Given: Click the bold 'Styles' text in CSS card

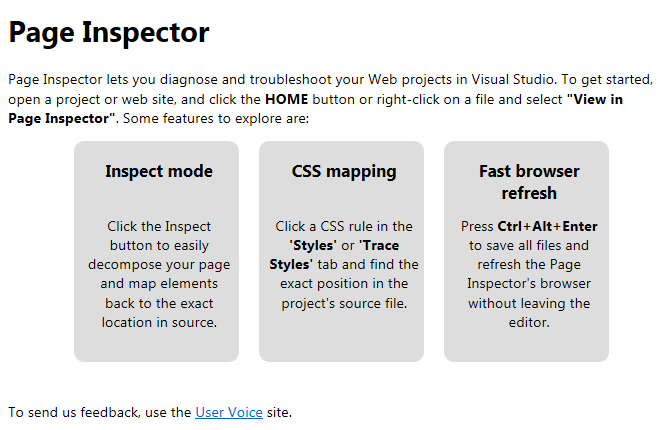Looking at the screenshot, I should (313, 245).
